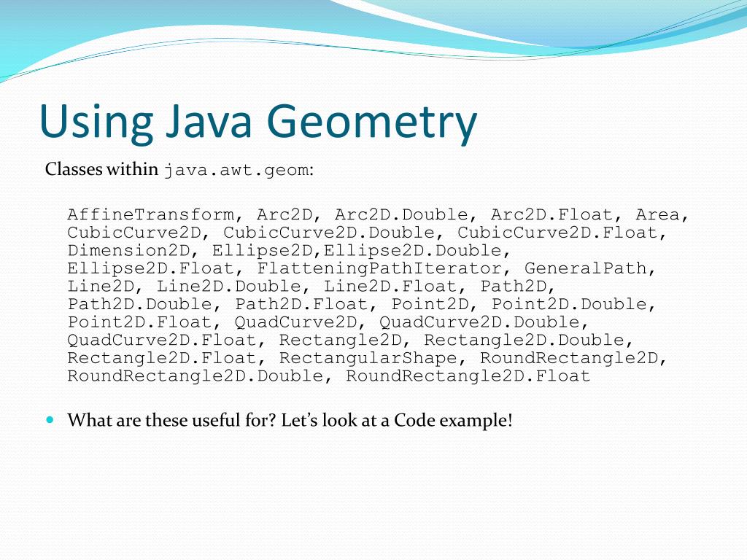The image size is (747, 560).
Task: Click 'QuadCurve2D.Float' class name
Action: point(162,341)
